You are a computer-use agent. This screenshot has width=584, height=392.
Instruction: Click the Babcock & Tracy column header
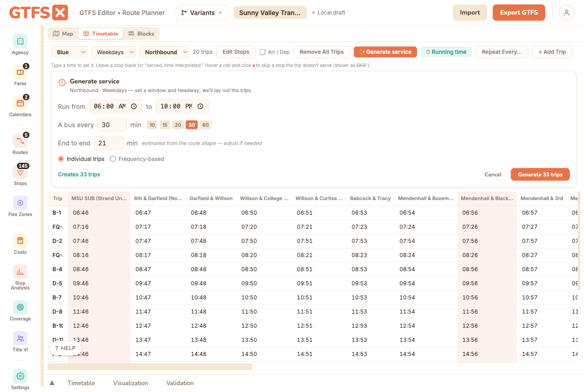click(370, 198)
